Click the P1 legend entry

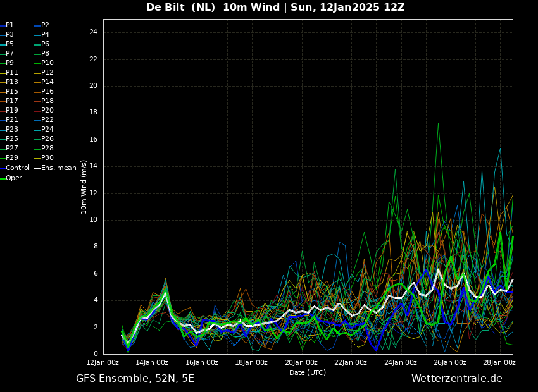[x=7, y=25]
